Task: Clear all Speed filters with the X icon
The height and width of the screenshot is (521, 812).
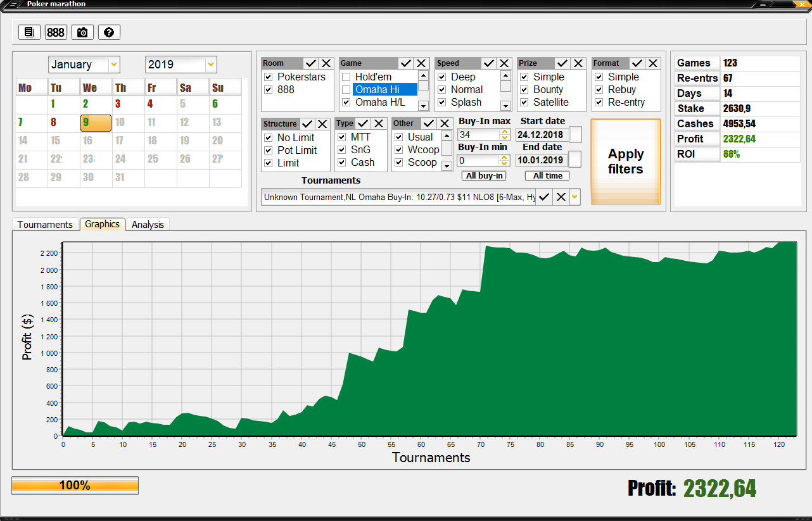Action: click(504, 63)
